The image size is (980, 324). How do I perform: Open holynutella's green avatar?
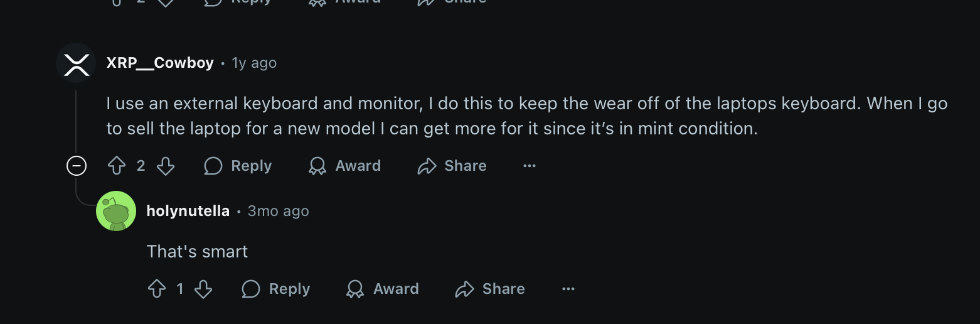[116, 211]
